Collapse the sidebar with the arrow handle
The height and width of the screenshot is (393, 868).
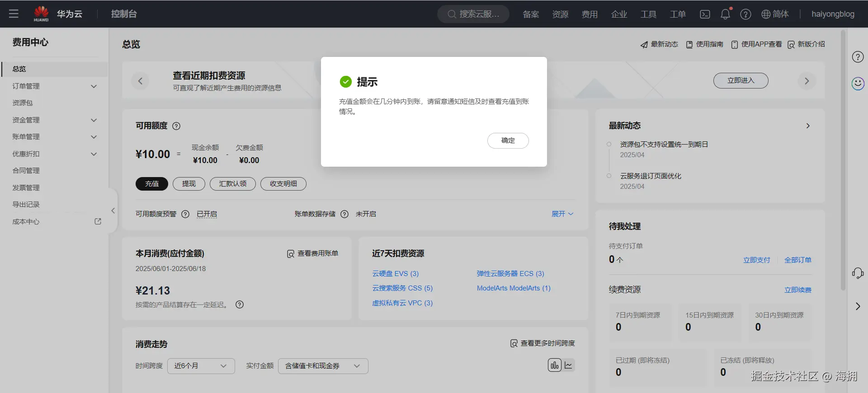113,211
